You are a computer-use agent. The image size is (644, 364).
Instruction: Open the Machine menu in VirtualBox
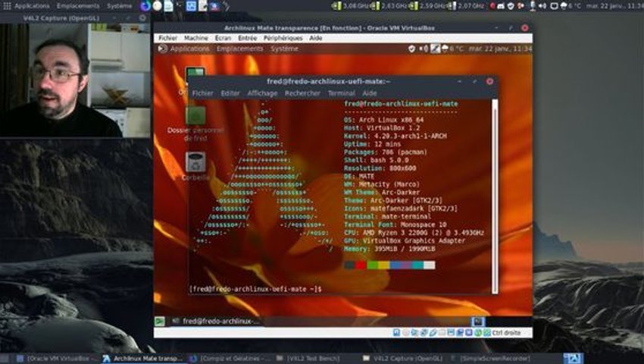click(x=196, y=38)
